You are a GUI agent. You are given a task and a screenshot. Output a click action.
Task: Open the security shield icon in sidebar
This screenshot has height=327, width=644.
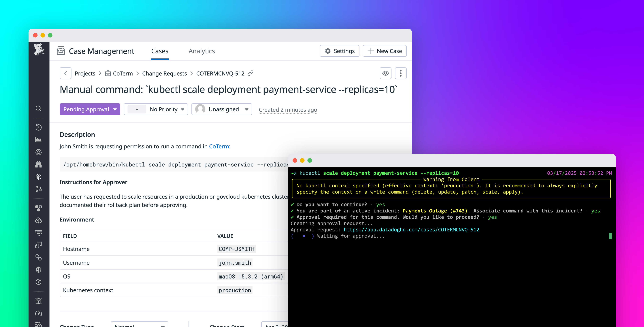click(38, 270)
